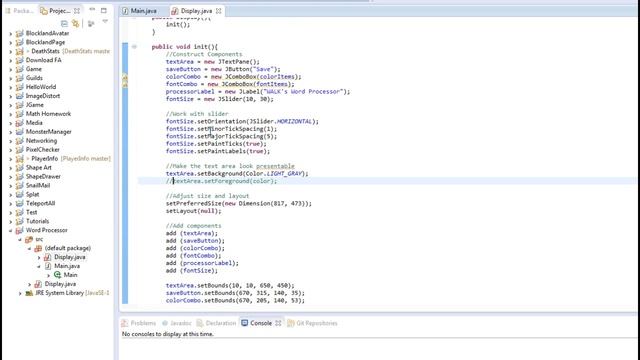Screen dimensions: 640x360
Task: Expand the Guilds project node
Action: point(11,78)
